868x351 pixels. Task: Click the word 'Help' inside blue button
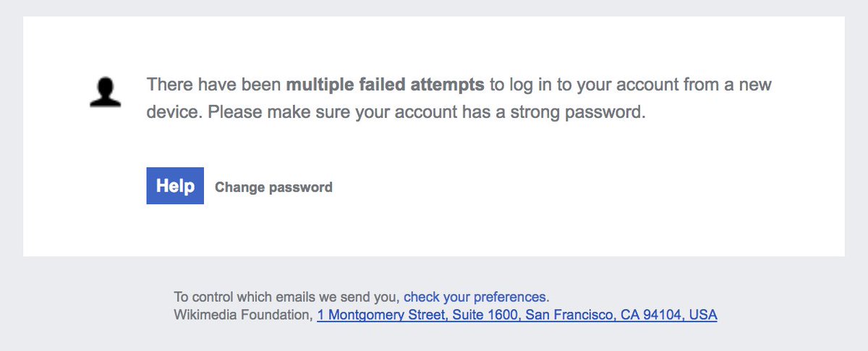point(175,186)
